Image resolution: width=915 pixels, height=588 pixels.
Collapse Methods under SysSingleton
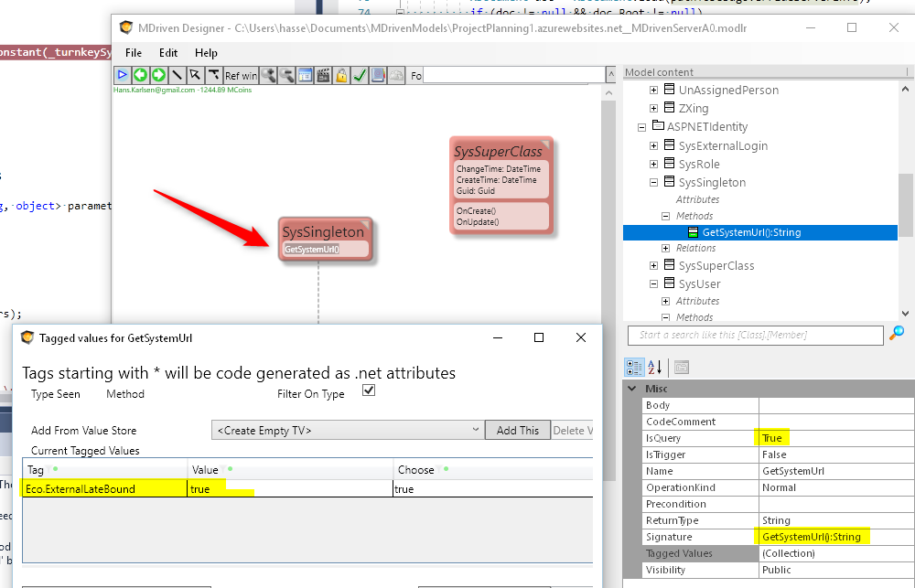[665, 216]
